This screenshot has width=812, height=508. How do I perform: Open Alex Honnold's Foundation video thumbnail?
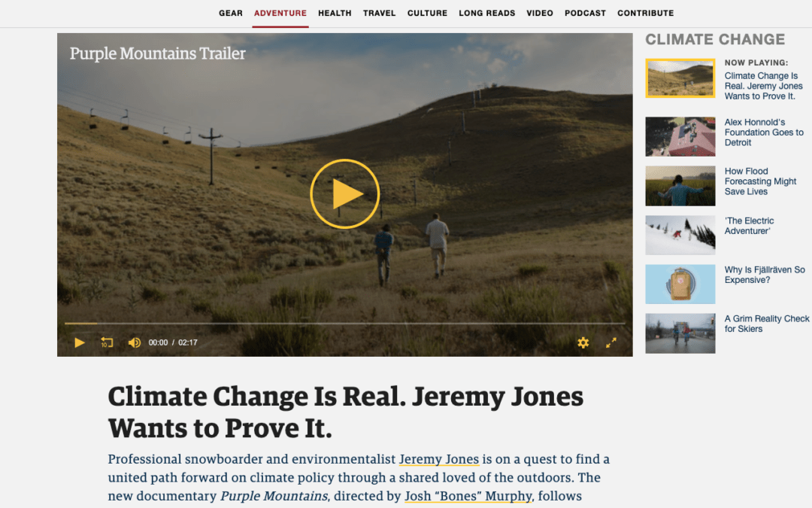680,137
